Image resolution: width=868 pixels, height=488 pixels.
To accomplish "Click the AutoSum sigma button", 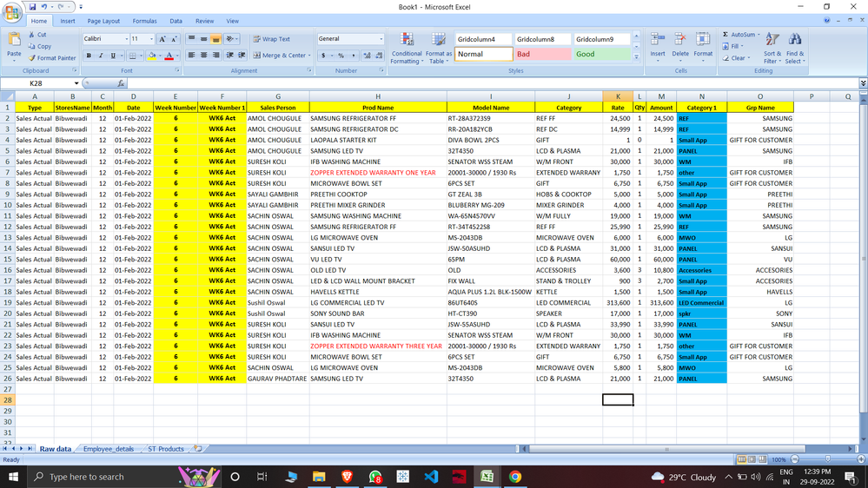I will (x=739, y=35).
